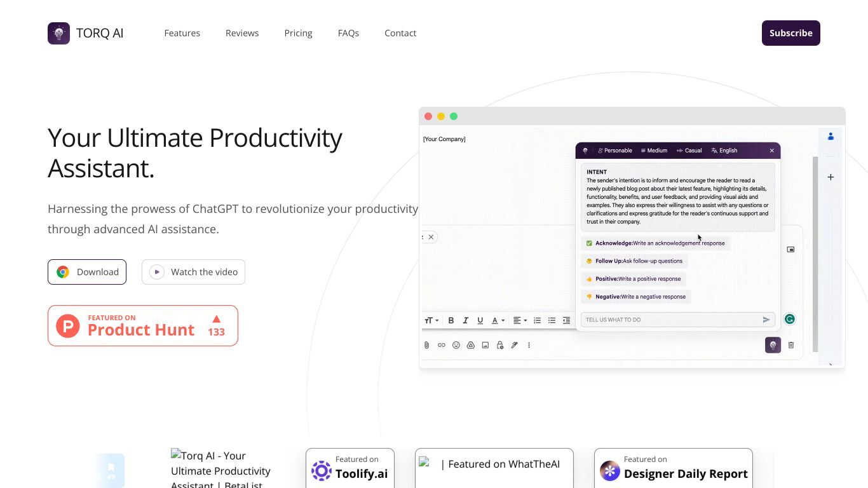Click the purple Torq AI compose button
The height and width of the screenshot is (488, 868).
[x=773, y=345]
